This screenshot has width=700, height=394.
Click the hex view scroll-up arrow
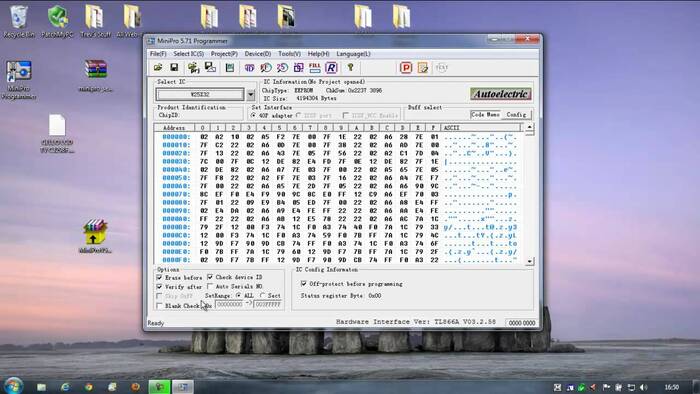529,128
